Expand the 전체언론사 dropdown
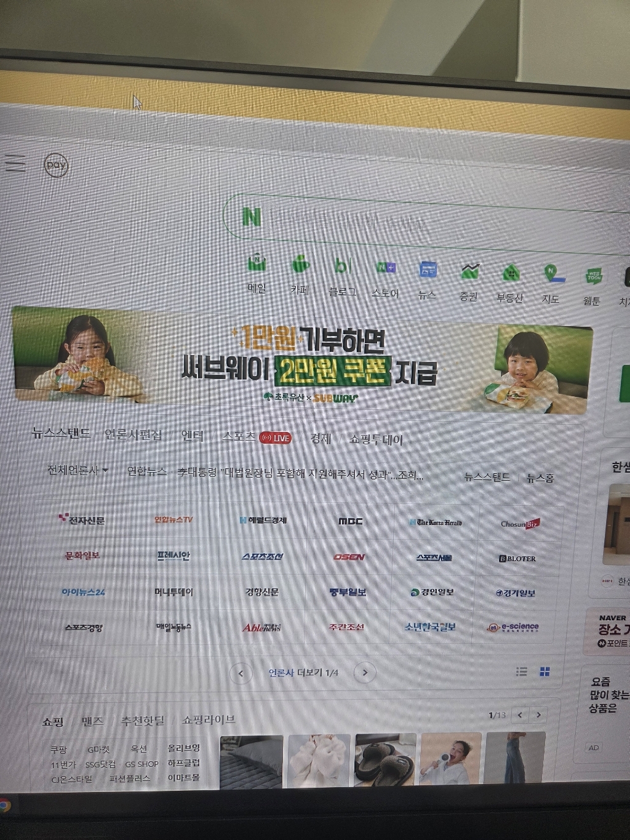 click(x=78, y=470)
